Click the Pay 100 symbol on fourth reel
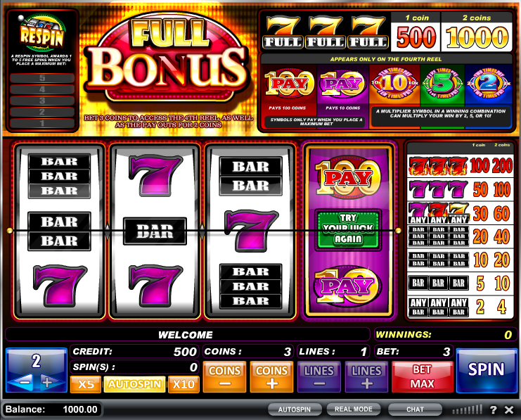 (x=348, y=178)
